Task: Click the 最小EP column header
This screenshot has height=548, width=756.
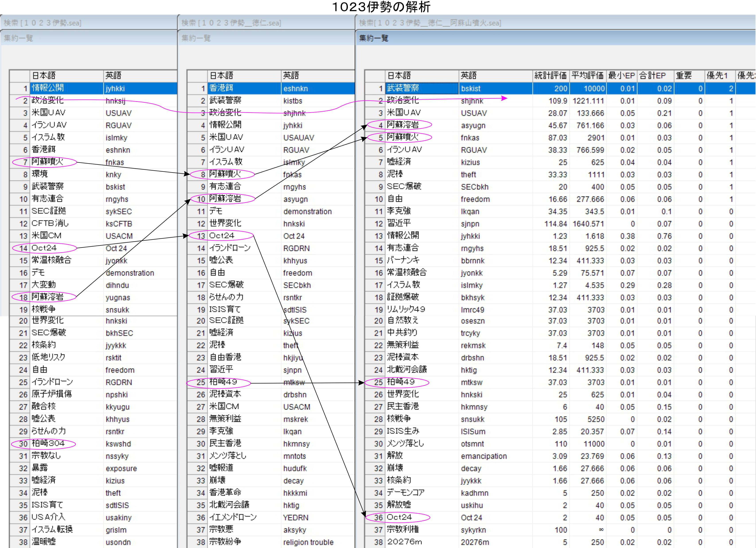Action: tap(621, 76)
